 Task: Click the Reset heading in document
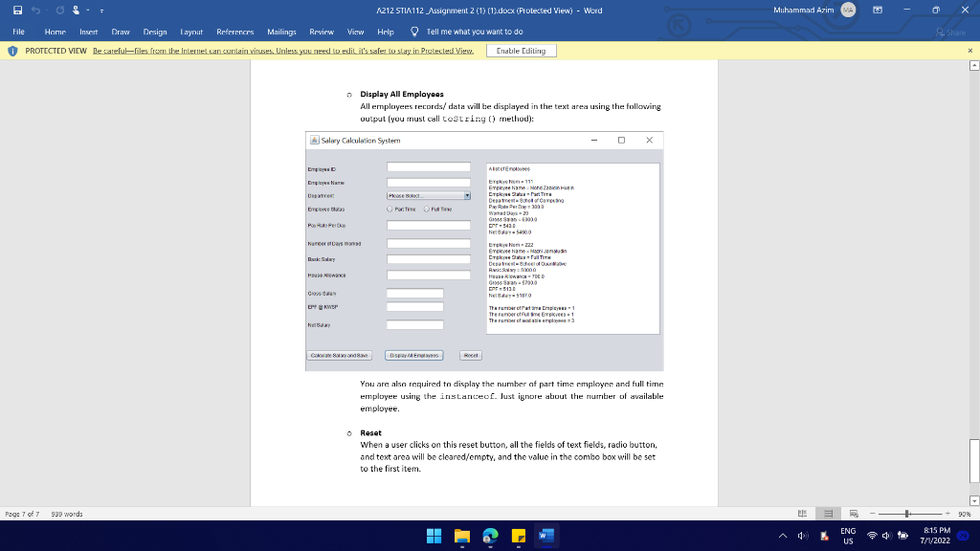pyautogui.click(x=370, y=433)
